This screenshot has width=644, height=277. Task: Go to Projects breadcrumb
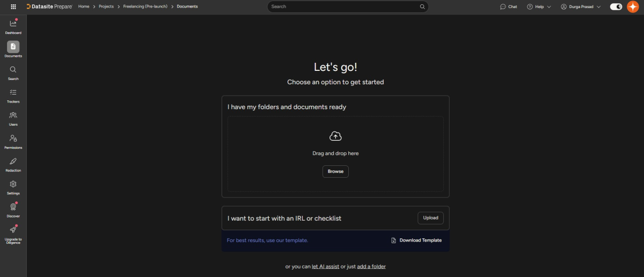[x=106, y=6]
